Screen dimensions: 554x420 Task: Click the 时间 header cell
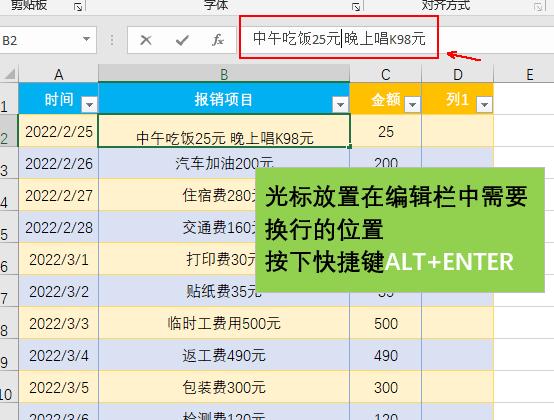(x=59, y=99)
